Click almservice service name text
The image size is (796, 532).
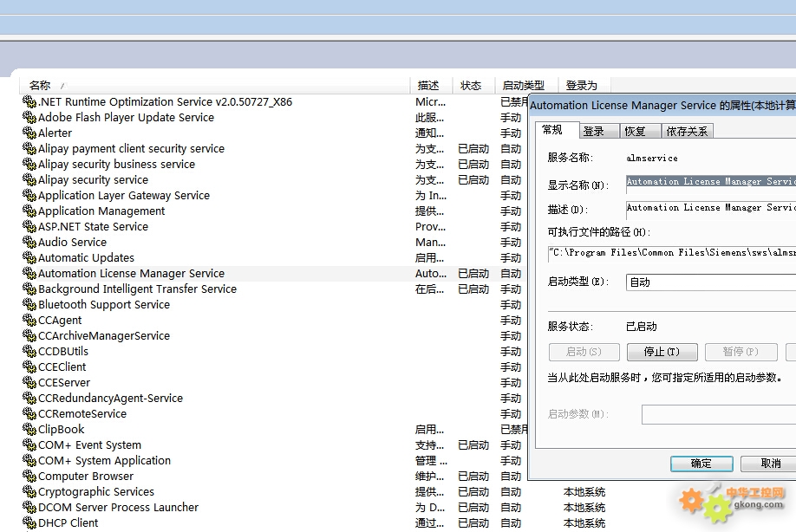(x=652, y=159)
